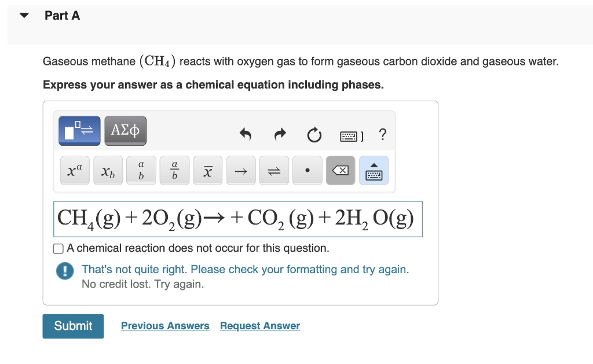Screen dimensions: 593x364
Task: Collapse the Part A section
Action: pos(24,16)
